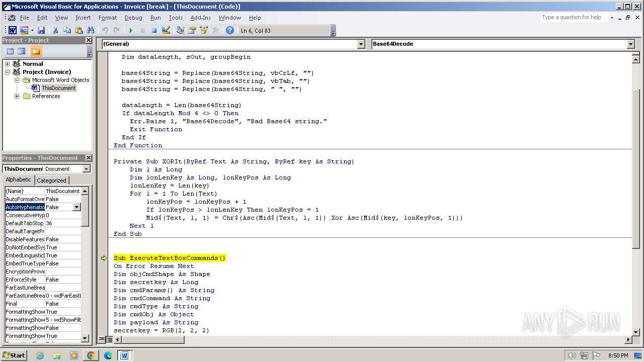This screenshot has width=644, height=362.
Task: Click the Toolbox icon
Action: click(215, 31)
